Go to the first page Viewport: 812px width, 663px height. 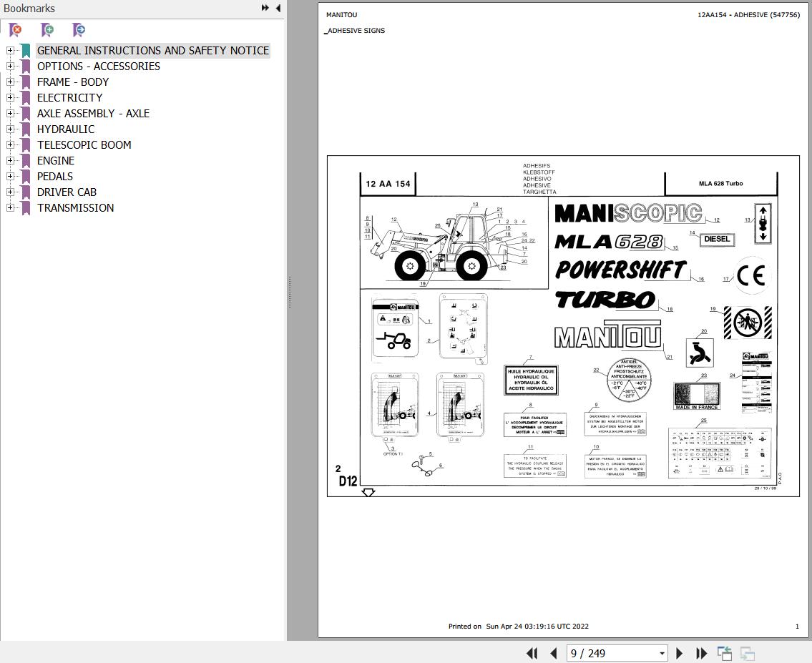point(532,653)
